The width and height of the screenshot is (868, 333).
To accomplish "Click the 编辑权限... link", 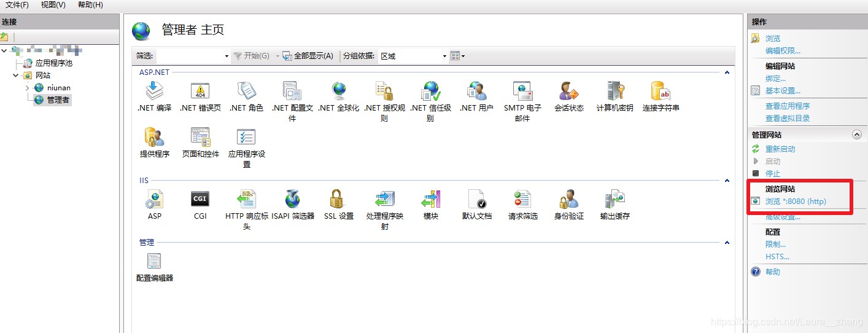I will point(783,50).
